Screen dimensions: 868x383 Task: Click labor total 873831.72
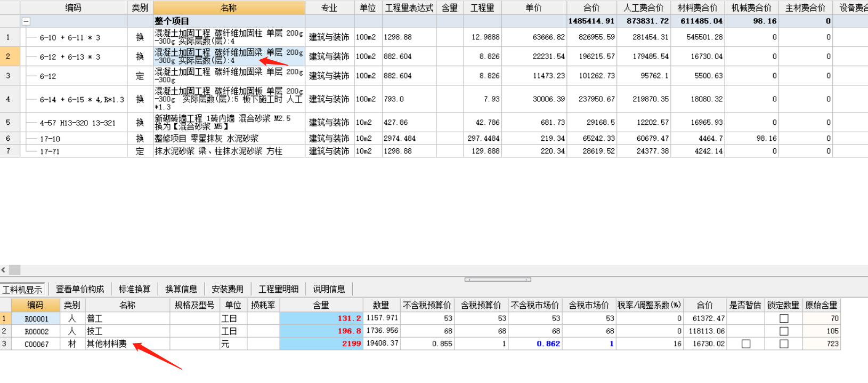(644, 21)
